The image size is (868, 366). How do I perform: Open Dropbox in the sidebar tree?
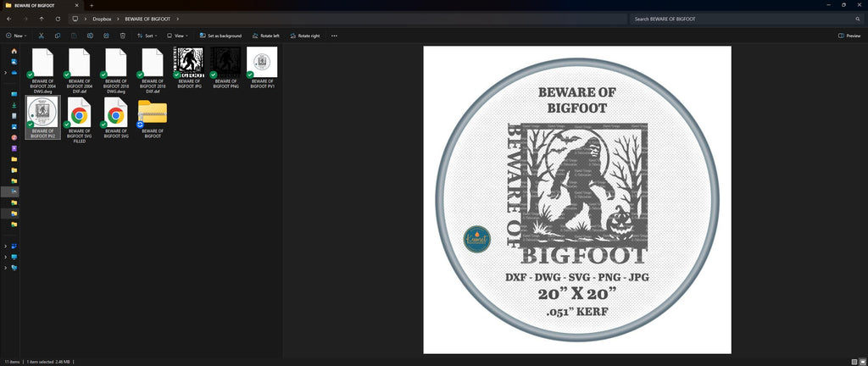14,246
